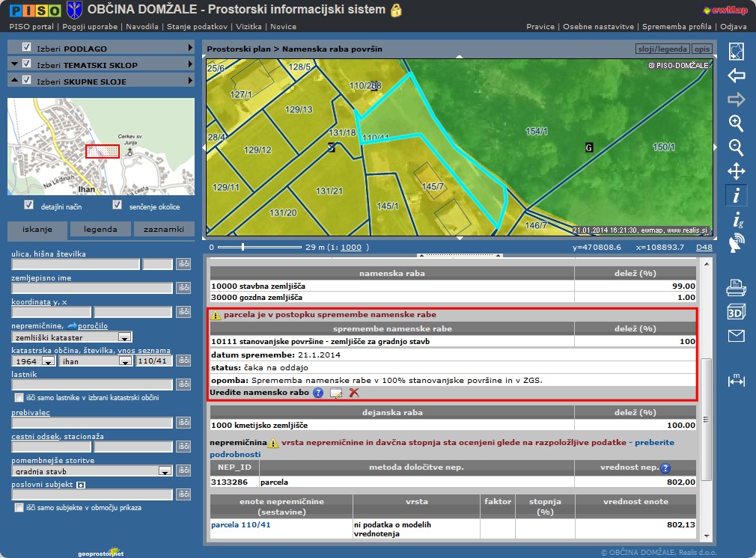This screenshot has height=558, width=756.
Task: Toggle the 'senčenje okolice' checkbox
Action: click(x=117, y=205)
